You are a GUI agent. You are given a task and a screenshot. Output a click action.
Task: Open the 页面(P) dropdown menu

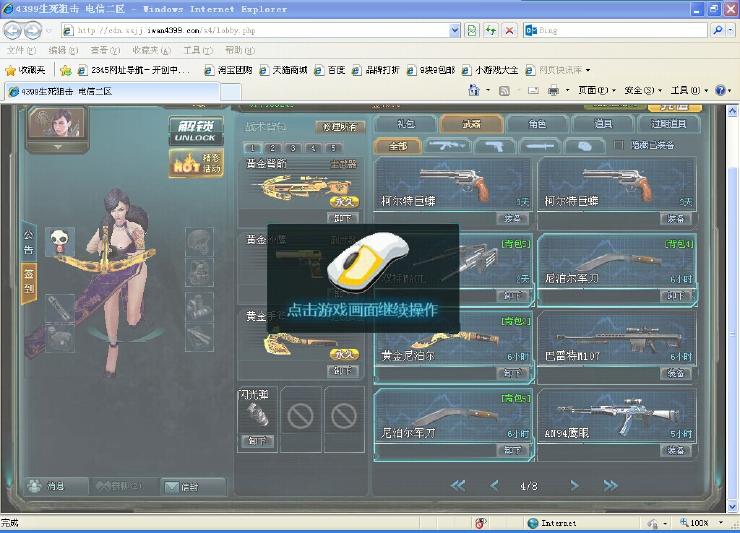coord(597,90)
